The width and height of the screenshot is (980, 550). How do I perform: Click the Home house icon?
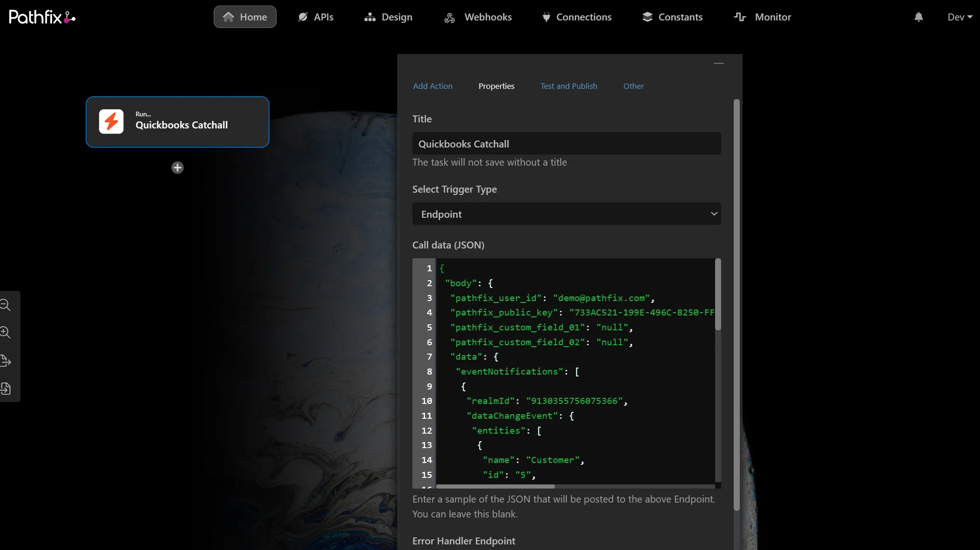tap(228, 17)
